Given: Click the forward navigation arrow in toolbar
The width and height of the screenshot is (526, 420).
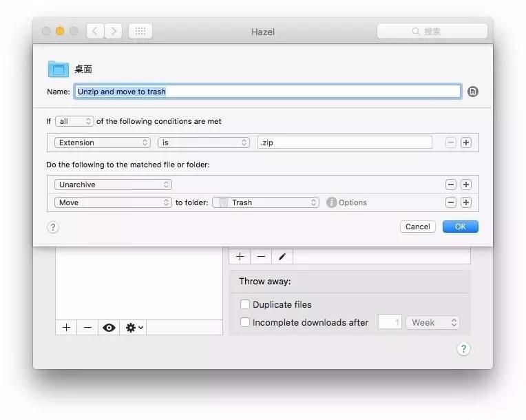Looking at the screenshot, I should point(114,32).
